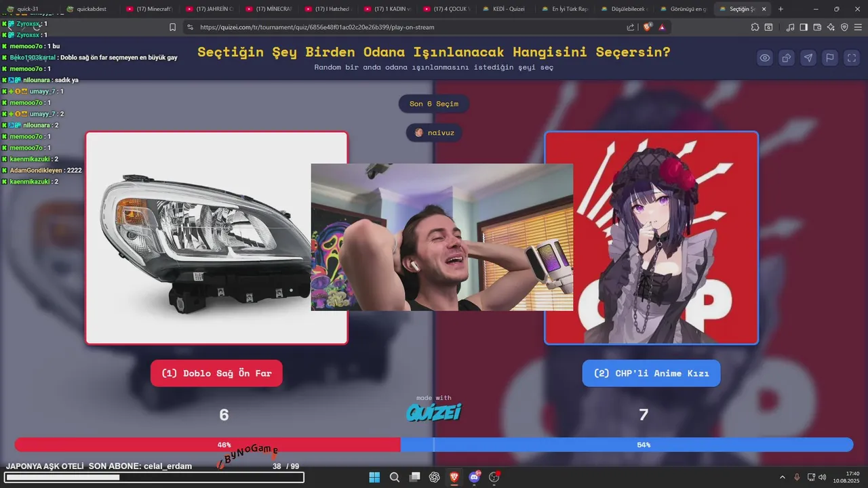Click the CHP anime girl image card

point(651,238)
